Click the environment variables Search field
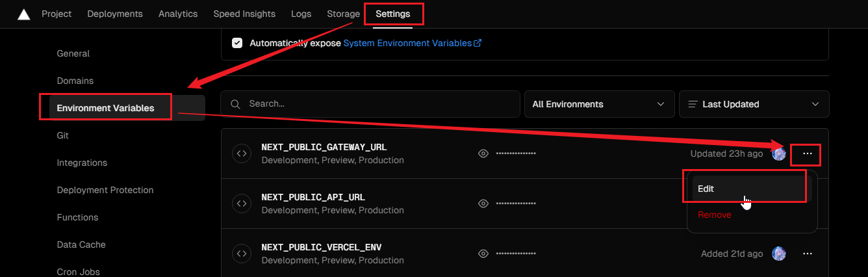Screen dimensions: 868x277 coord(370,104)
